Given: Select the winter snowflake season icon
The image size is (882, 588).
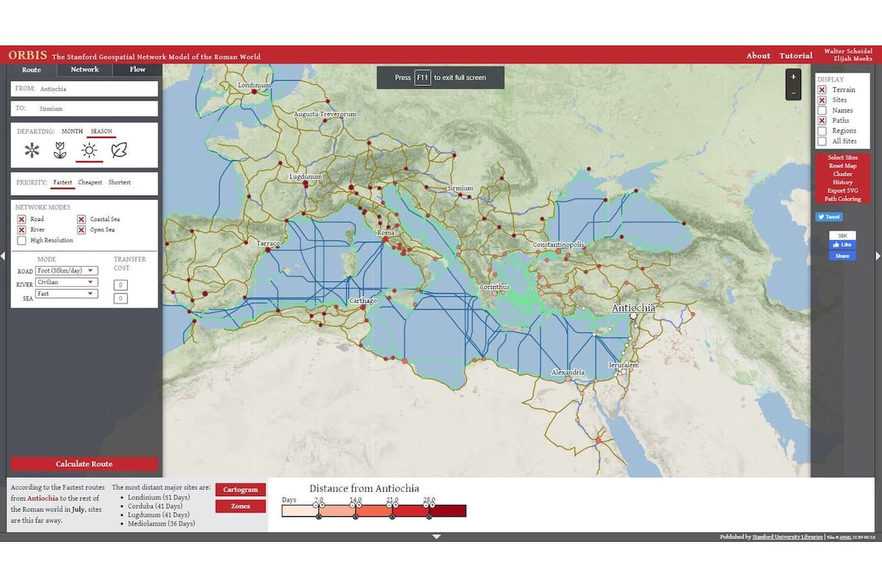Looking at the screenshot, I should tap(32, 151).
